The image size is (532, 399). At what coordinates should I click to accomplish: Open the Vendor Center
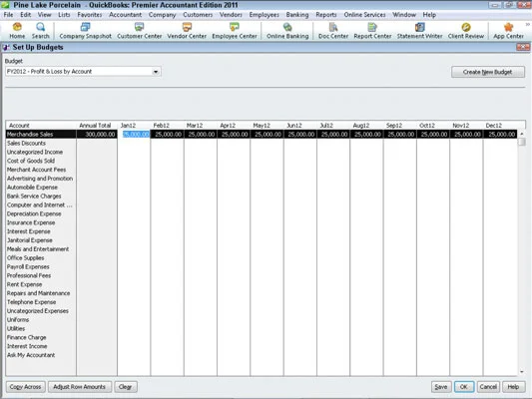(x=187, y=31)
